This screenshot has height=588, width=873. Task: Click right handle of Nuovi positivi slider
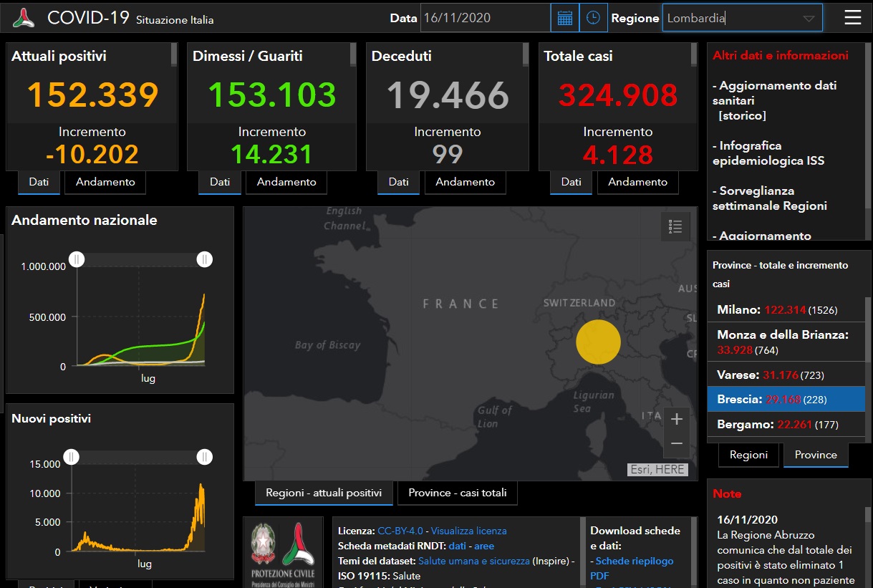[x=205, y=456]
